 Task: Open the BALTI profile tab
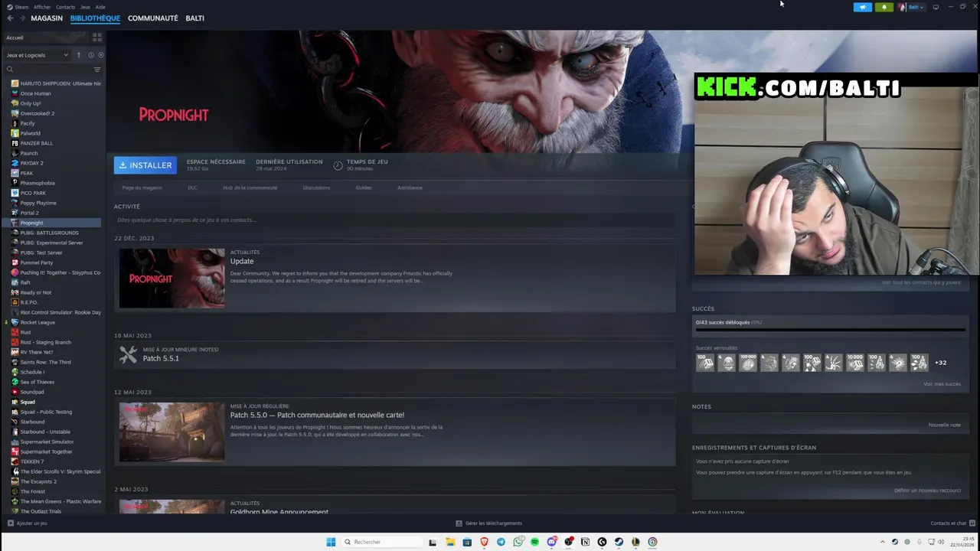coord(194,18)
